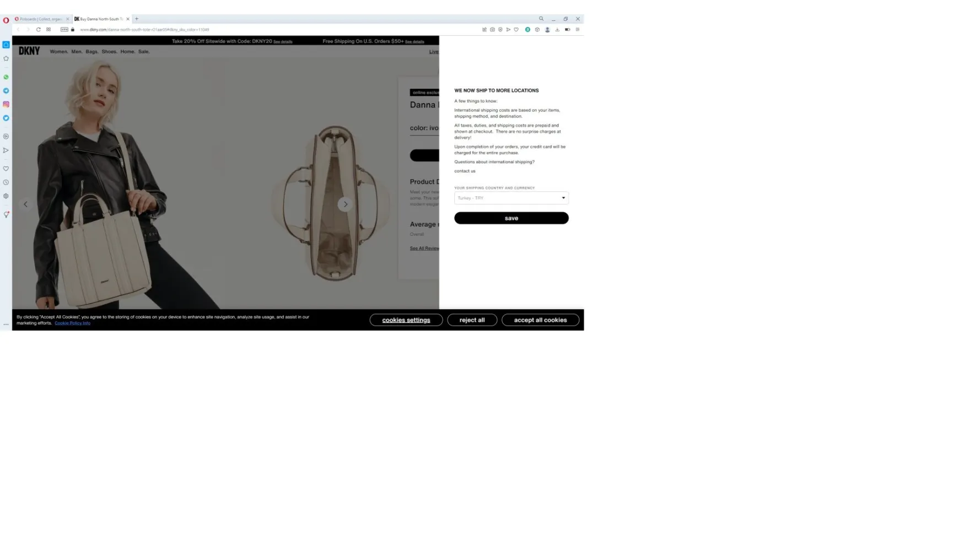Reload the current page

point(38,30)
